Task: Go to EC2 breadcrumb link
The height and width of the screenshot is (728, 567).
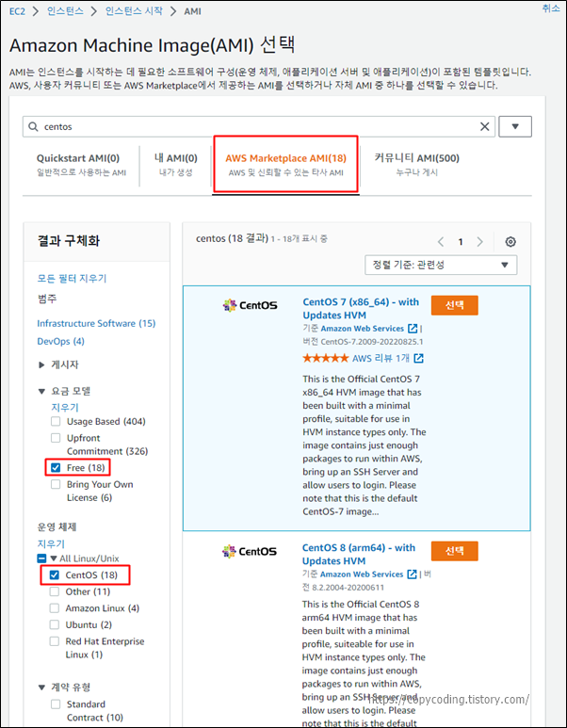Action: 17,11
